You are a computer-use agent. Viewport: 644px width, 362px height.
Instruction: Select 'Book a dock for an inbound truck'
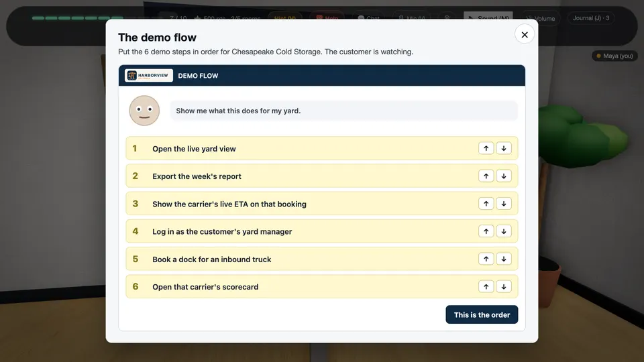click(321, 259)
